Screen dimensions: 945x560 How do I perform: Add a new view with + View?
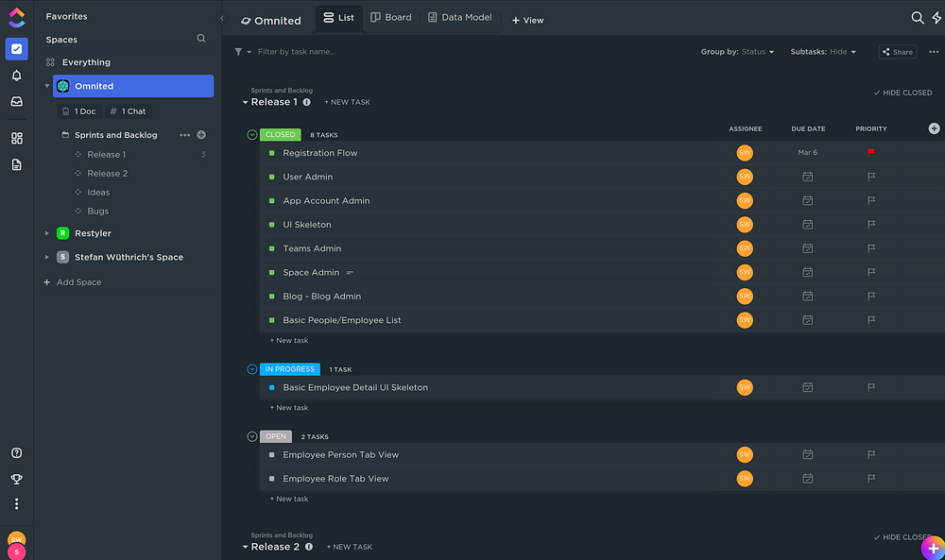click(528, 21)
